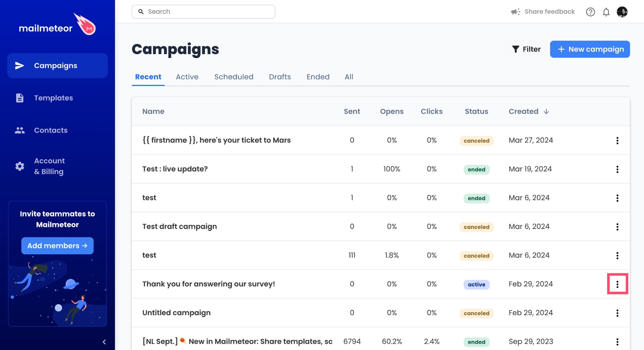Switch to the Recent tab
Viewport: 644px width, 350px height.
point(148,77)
